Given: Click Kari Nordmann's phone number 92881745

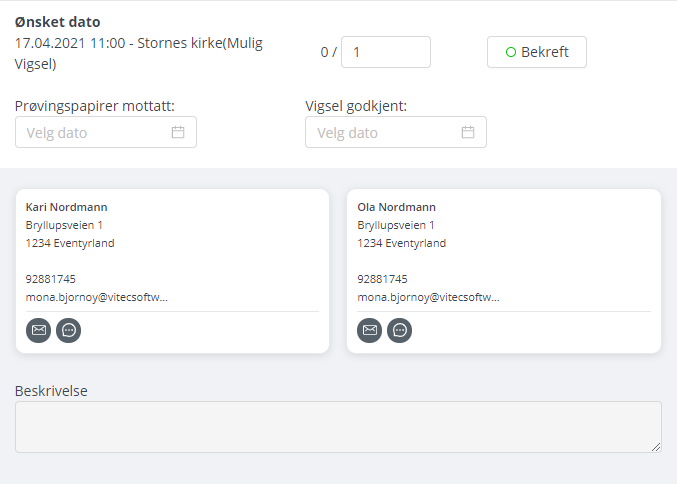Looking at the screenshot, I should pos(51,279).
